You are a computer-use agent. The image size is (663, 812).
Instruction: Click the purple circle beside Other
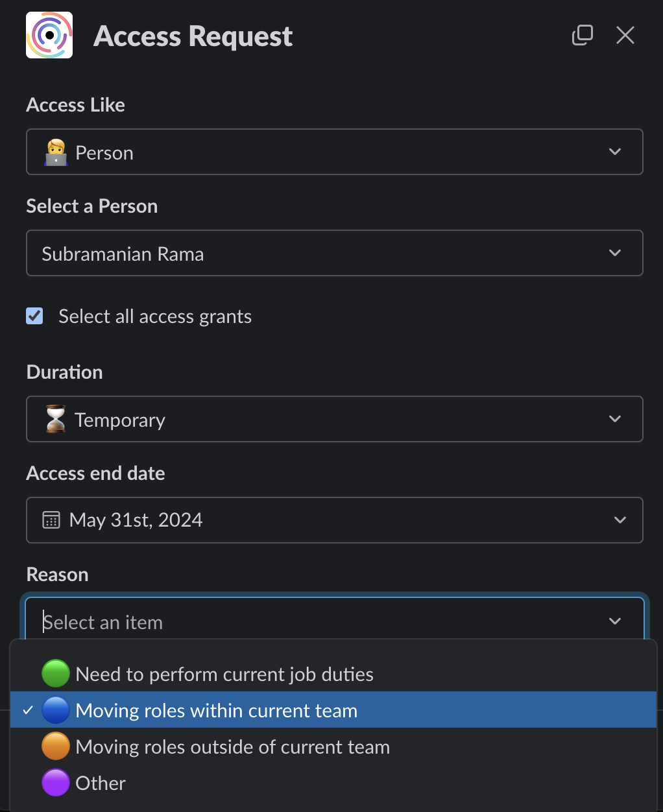point(56,783)
